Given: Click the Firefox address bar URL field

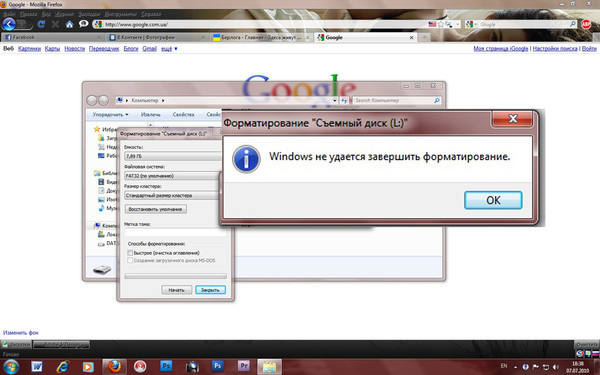Looking at the screenshot, I should 264,24.
